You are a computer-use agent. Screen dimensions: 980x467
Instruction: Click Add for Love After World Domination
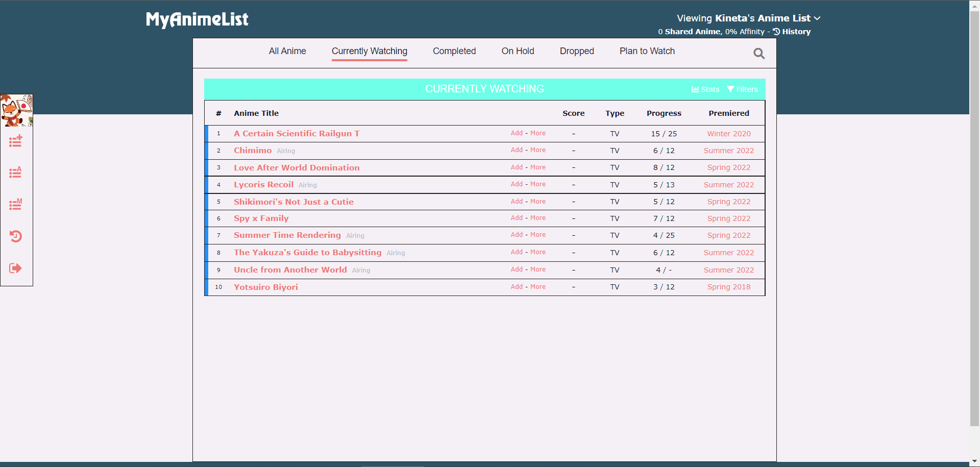coord(517,167)
